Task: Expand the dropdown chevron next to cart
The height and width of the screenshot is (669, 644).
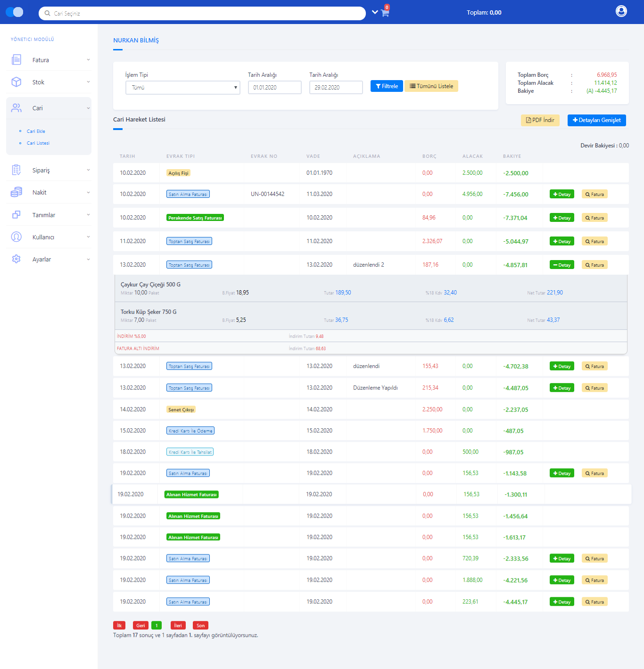Action: coord(374,12)
